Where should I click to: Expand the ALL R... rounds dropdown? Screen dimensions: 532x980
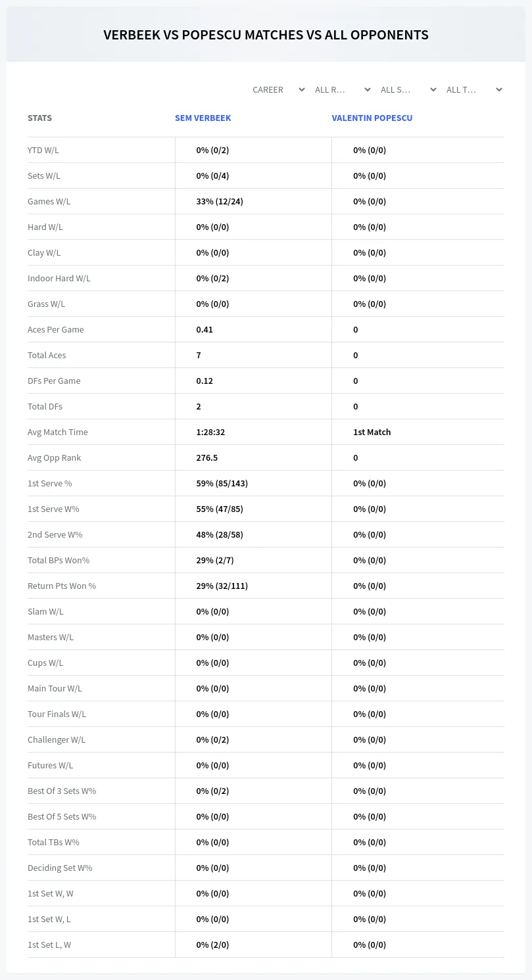(x=343, y=89)
